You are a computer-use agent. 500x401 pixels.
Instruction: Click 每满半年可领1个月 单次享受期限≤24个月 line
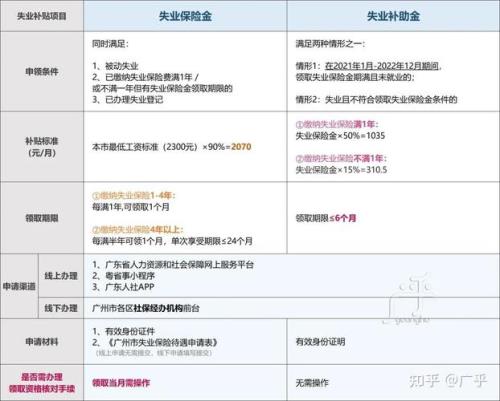coord(173,241)
